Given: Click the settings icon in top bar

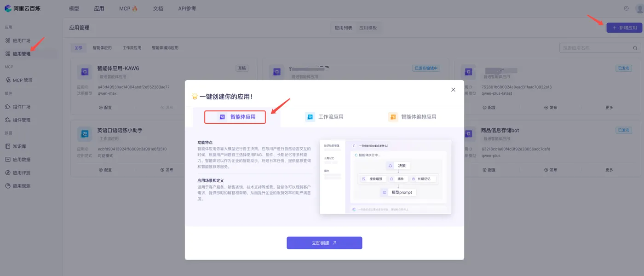Looking at the screenshot, I should click(626, 8).
